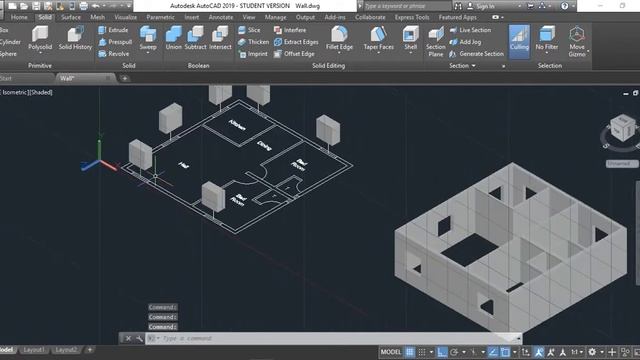Select the Generate Section tool
Screen dimensions: 640x360
click(x=476, y=53)
